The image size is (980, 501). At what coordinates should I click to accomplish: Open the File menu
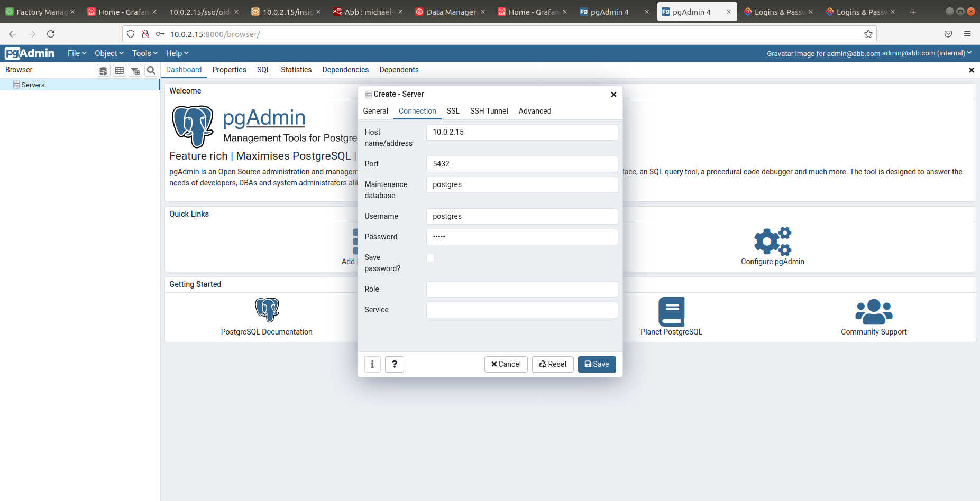coord(77,53)
